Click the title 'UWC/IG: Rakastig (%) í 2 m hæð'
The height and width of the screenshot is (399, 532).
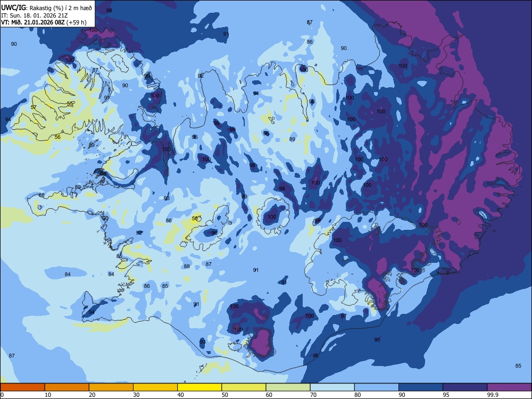[x=46, y=8]
